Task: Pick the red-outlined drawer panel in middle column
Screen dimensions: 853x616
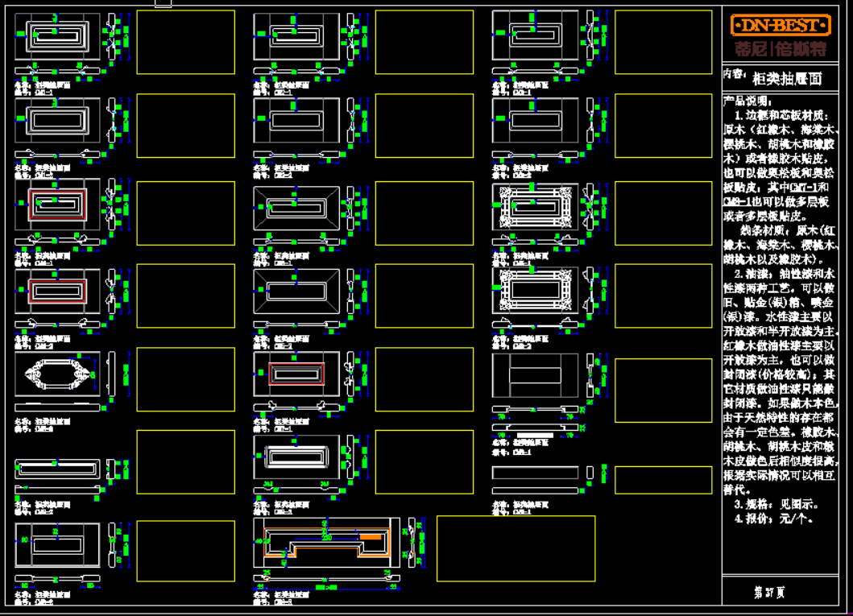Action: click(296, 374)
